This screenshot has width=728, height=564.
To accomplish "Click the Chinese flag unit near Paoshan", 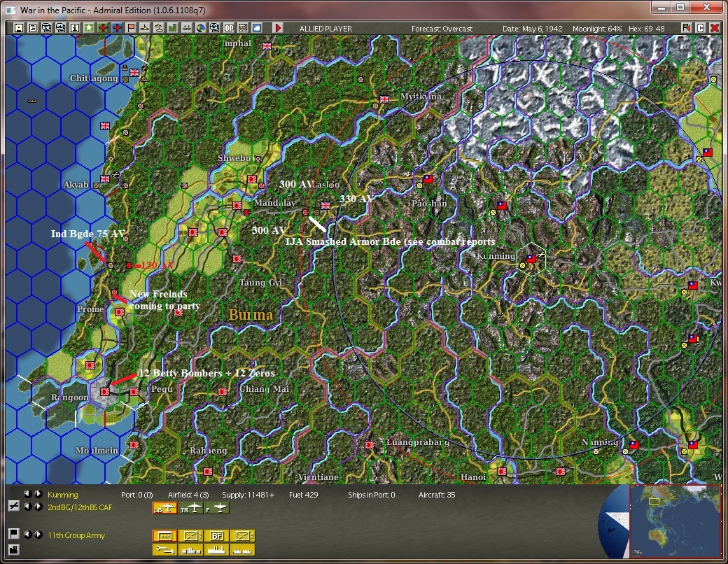I will click(428, 178).
